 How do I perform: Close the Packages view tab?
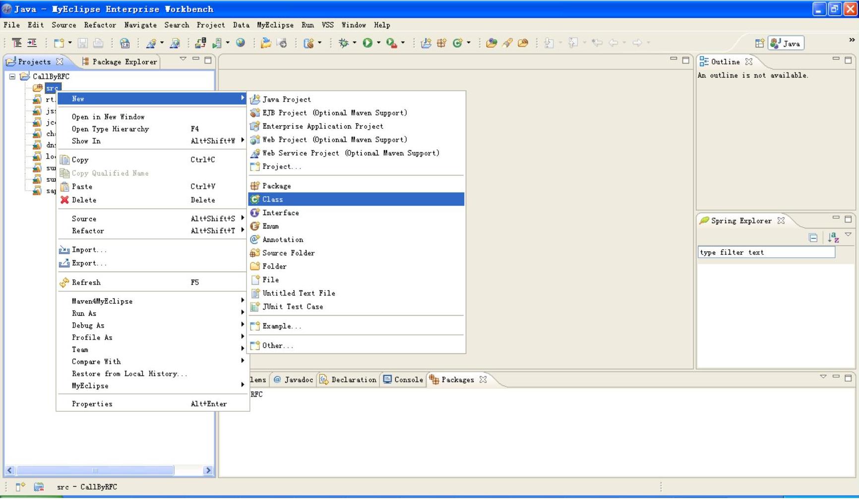tap(483, 380)
